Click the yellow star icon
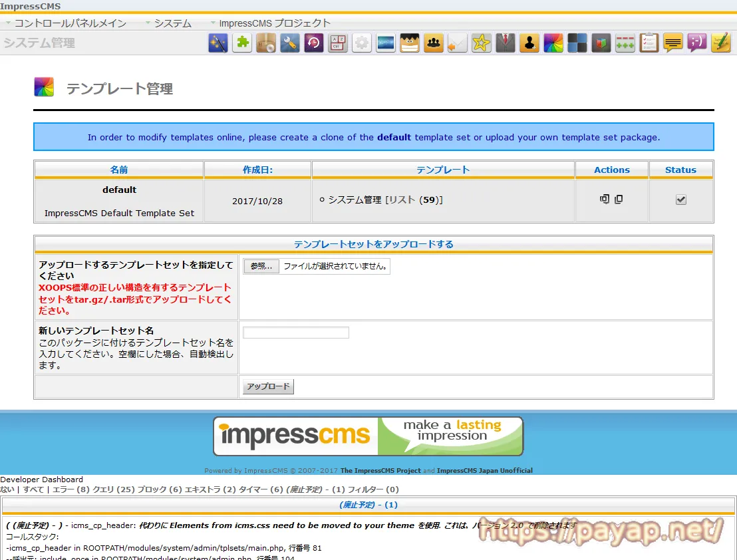The height and width of the screenshot is (560, 737). tap(482, 43)
